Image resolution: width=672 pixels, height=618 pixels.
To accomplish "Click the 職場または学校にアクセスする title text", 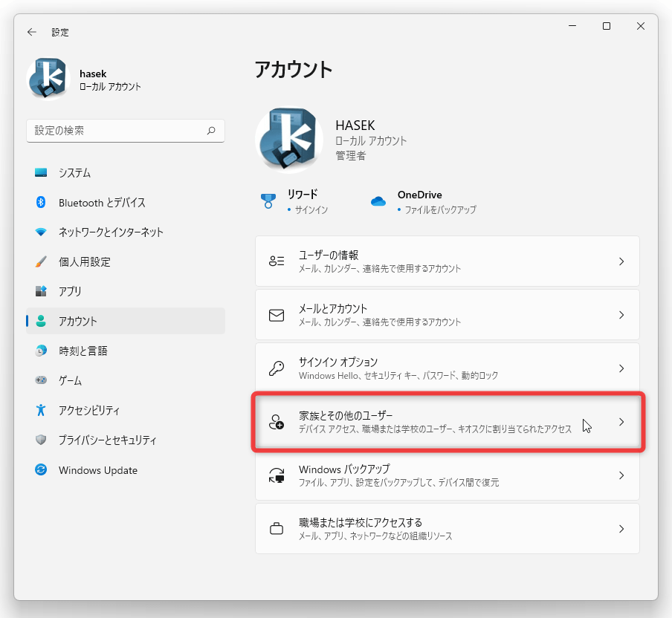I will click(x=360, y=522).
